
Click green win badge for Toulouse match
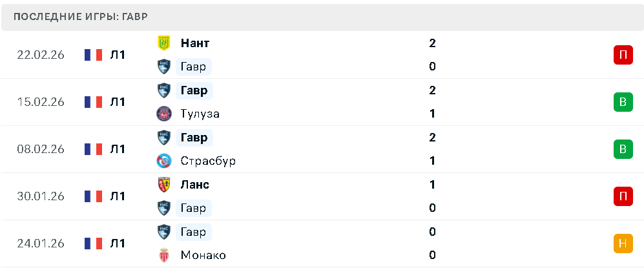pyautogui.click(x=622, y=102)
